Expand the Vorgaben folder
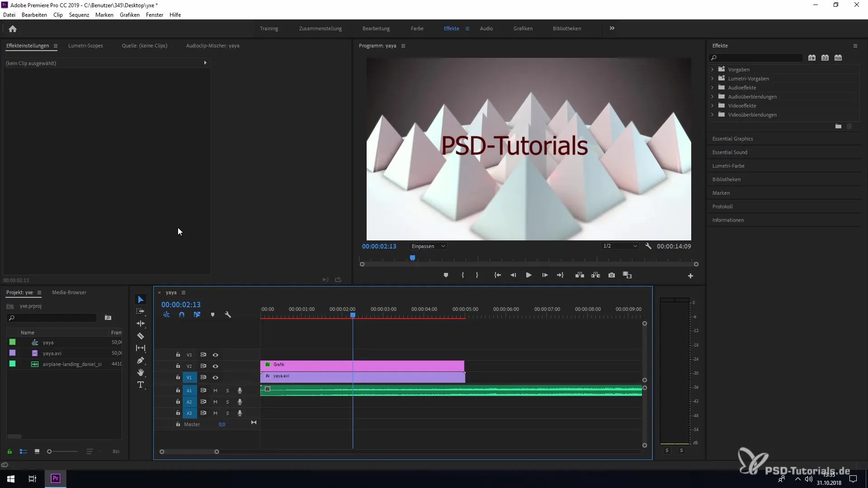 point(712,69)
